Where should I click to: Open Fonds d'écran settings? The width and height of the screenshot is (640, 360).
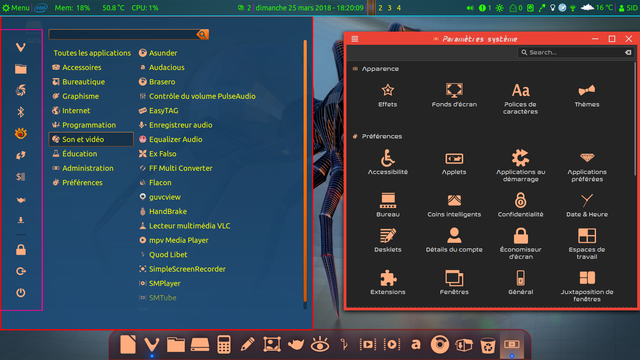coord(454,95)
